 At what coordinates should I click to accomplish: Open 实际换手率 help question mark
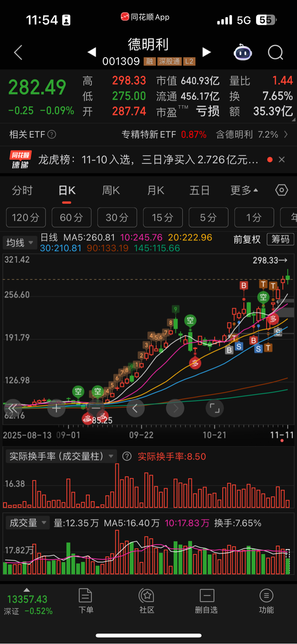coord(127,456)
